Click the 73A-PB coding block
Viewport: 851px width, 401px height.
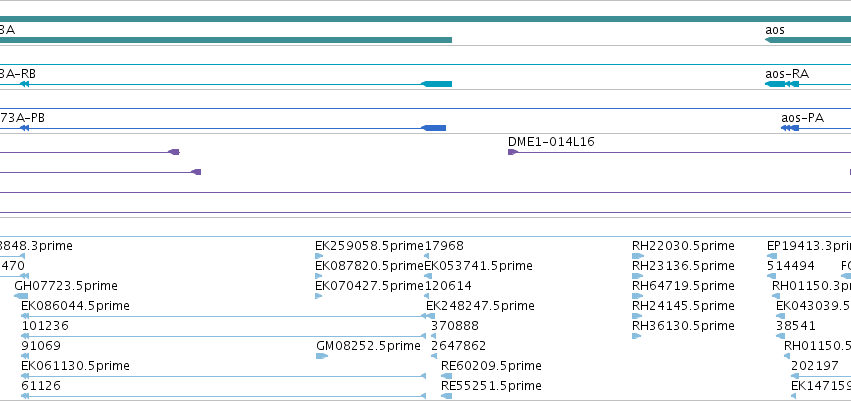(434, 128)
